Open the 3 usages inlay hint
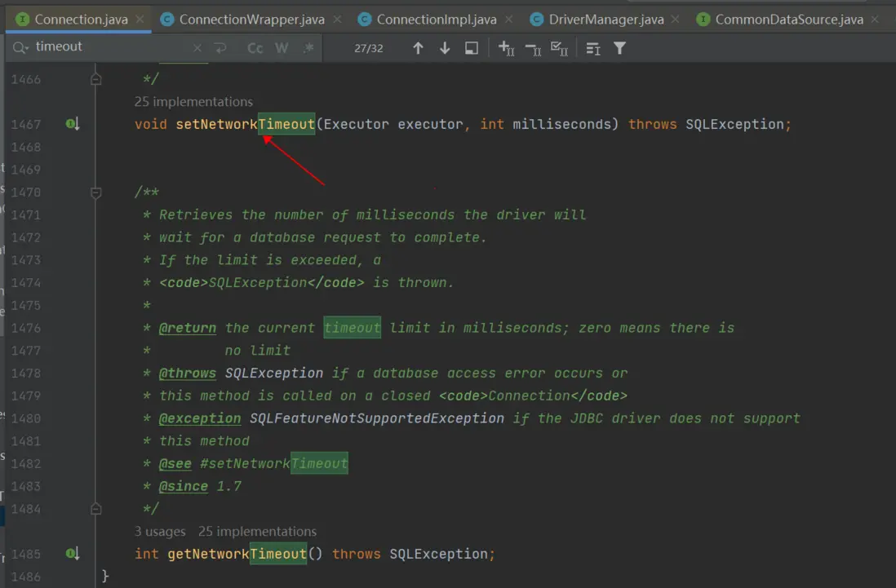 (160, 532)
